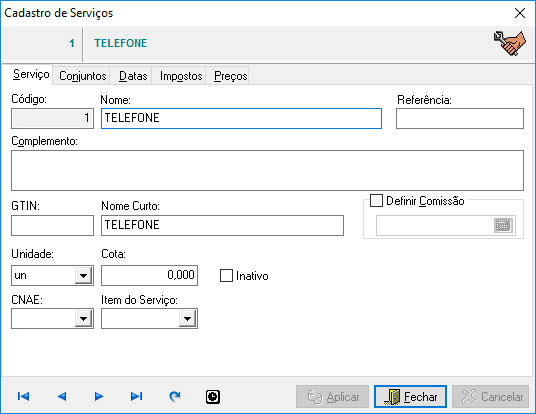This screenshot has width=536, height=414.
Task: Click into the Referência field
Action: click(460, 119)
